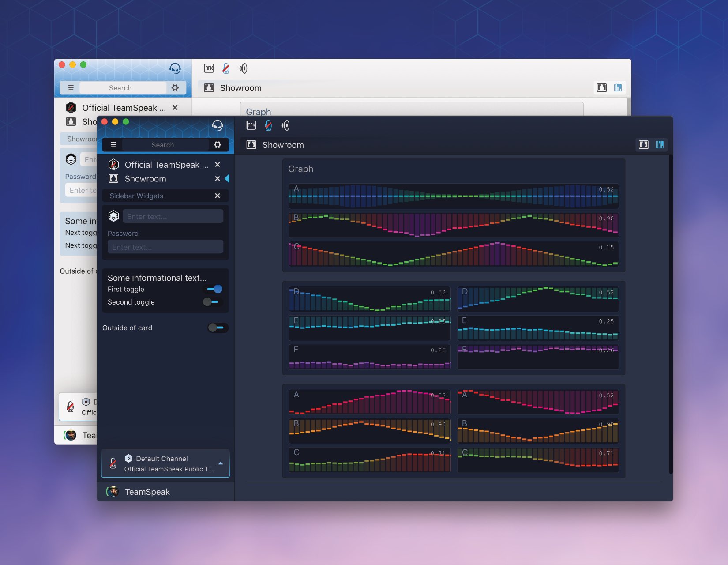728x565 pixels.
Task: Switch the Outside of card toggle
Action: [218, 328]
